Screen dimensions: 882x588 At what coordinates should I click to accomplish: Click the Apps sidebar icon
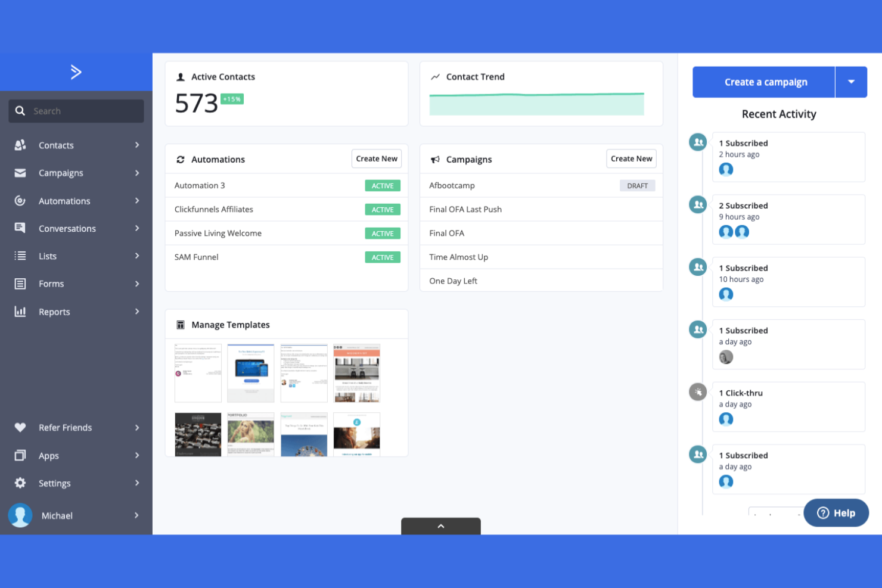(x=20, y=455)
